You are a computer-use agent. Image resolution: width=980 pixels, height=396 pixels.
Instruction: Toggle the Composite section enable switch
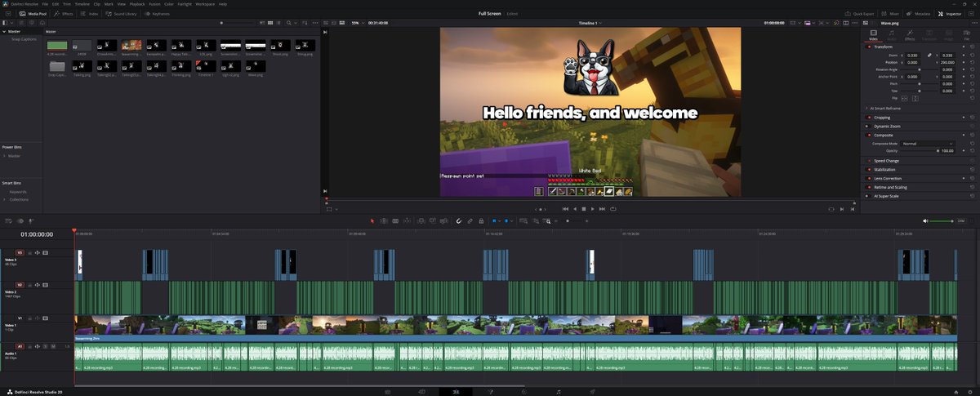[x=869, y=136]
